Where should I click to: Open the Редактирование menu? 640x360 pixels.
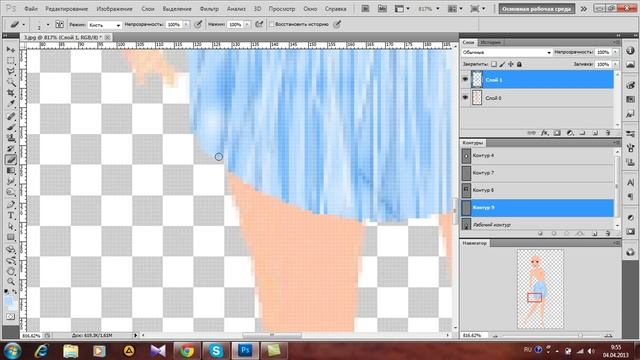pyautogui.click(x=66, y=9)
